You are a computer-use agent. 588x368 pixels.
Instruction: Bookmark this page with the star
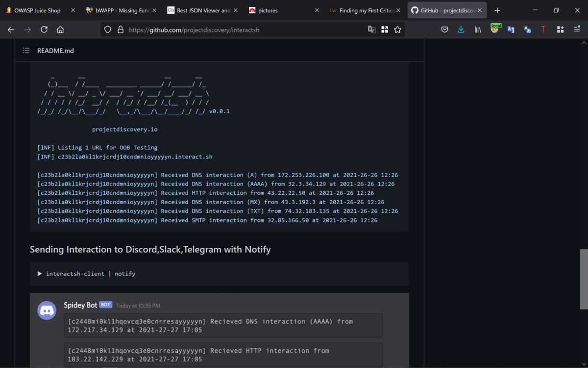(397, 30)
